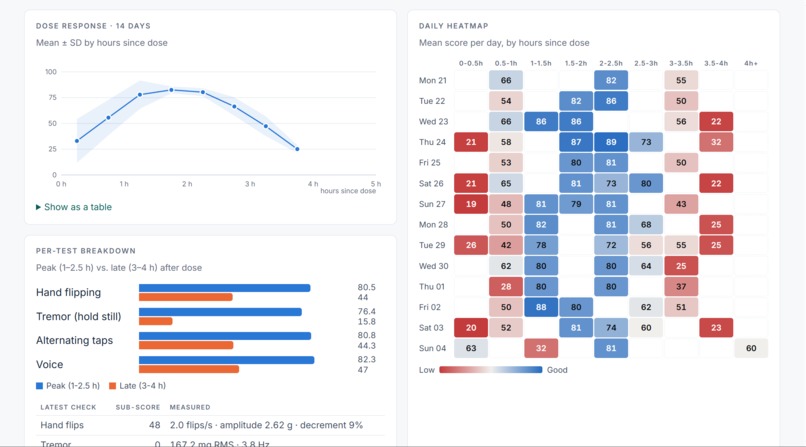Select the Hand flips table row
This screenshot has height=447, width=806.
coord(211,425)
